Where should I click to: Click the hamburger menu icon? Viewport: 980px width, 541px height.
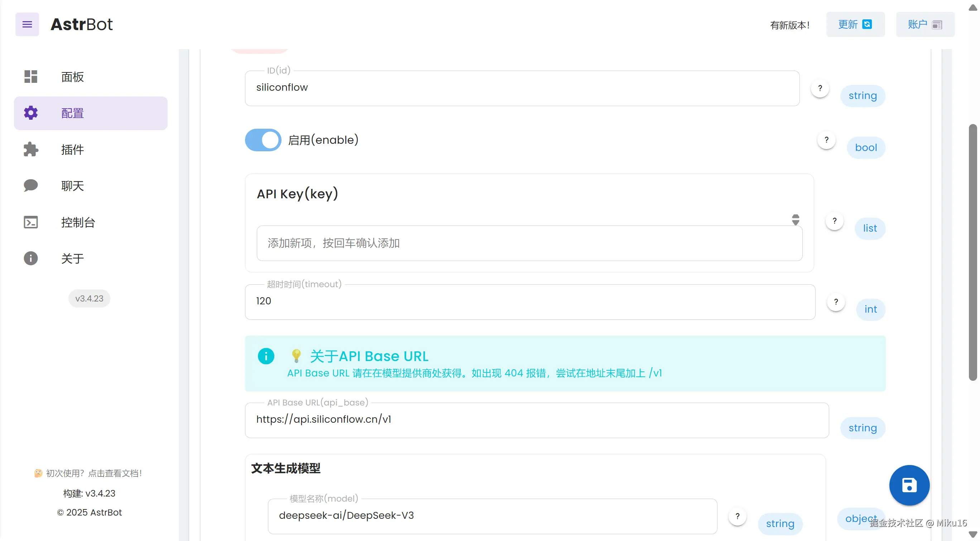pos(27,24)
